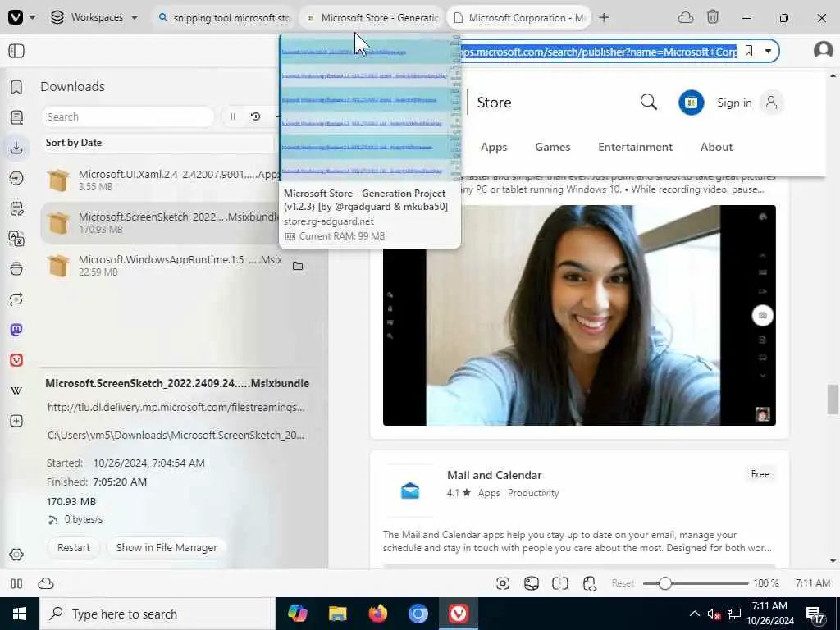The width and height of the screenshot is (840, 630).
Task: Click the camera app selfie screenshot
Action: click(x=579, y=315)
